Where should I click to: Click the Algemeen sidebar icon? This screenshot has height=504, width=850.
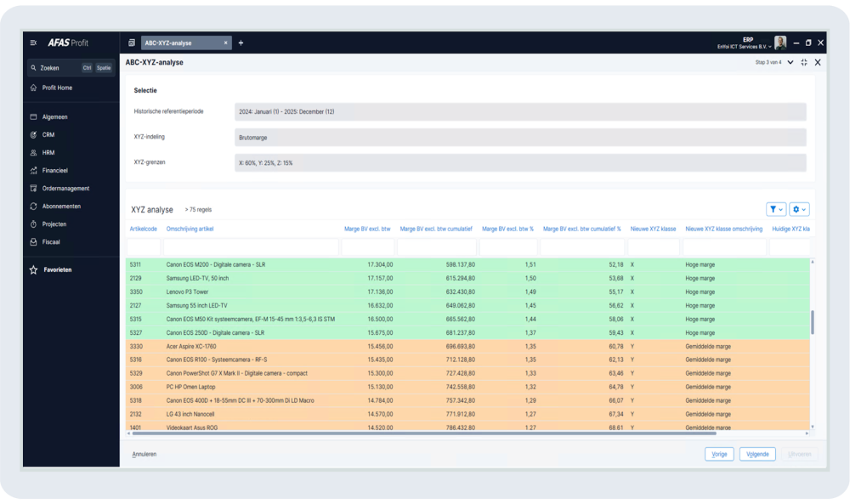point(34,117)
